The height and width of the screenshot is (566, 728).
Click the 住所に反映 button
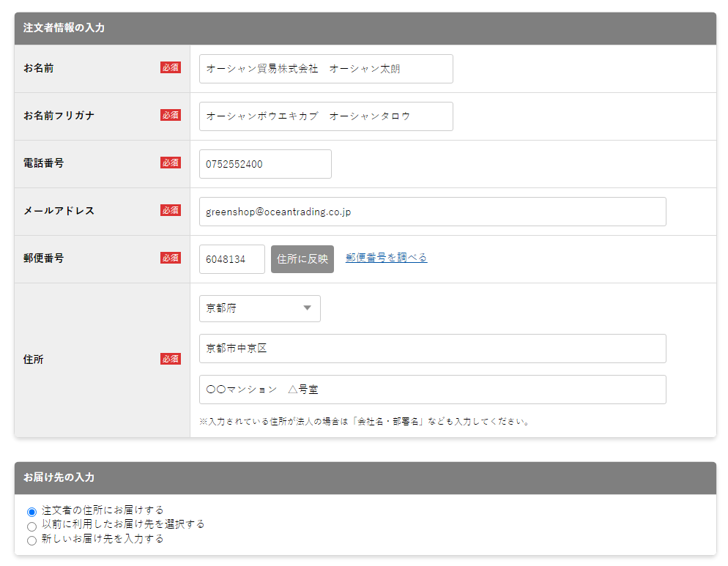click(x=302, y=258)
